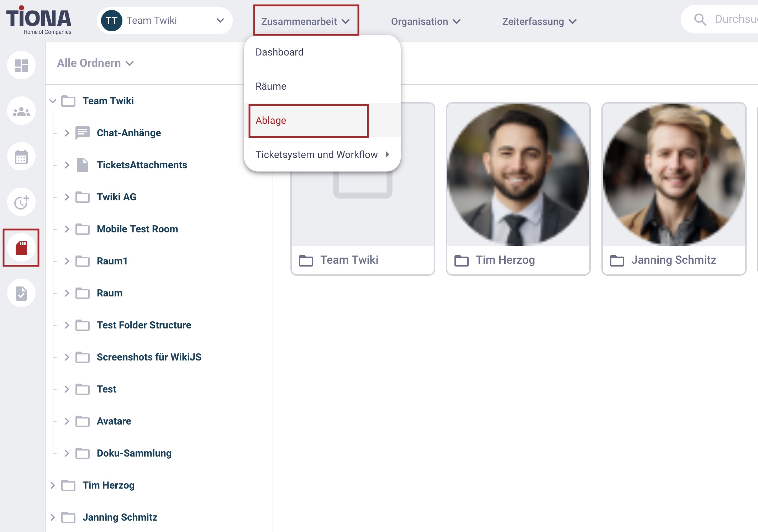Expand the Twiki AG folder

click(x=67, y=197)
